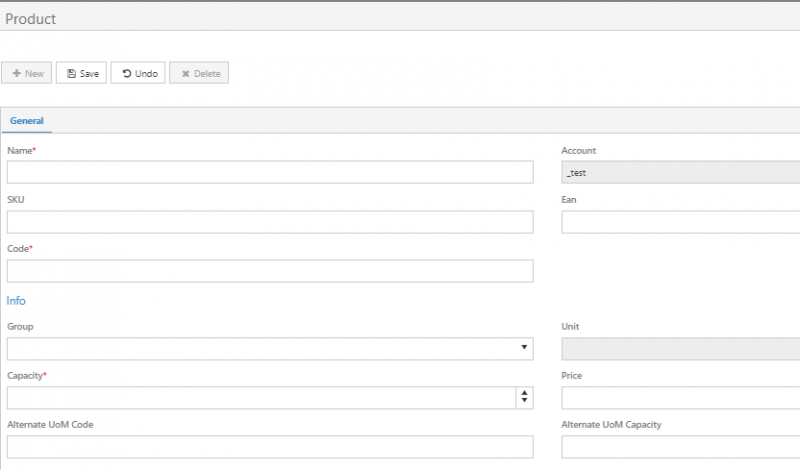Click the Alternate UoM Capacity label
The image size is (800, 470).
tap(611, 425)
